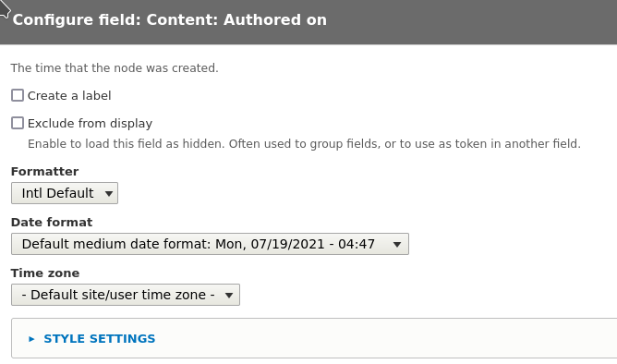Click the arrow icon on Date format select
This screenshot has height=364, width=617.
click(397, 245)
